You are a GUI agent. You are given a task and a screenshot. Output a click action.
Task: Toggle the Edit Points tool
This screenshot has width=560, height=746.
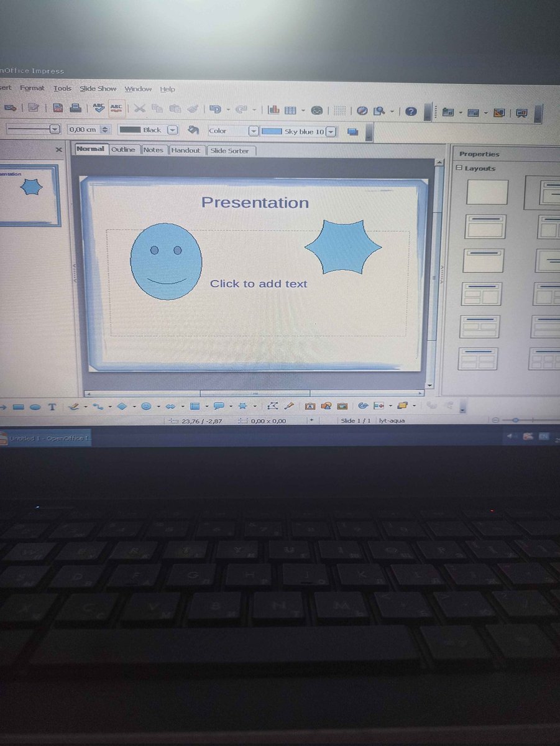click(x=272, y=406)
